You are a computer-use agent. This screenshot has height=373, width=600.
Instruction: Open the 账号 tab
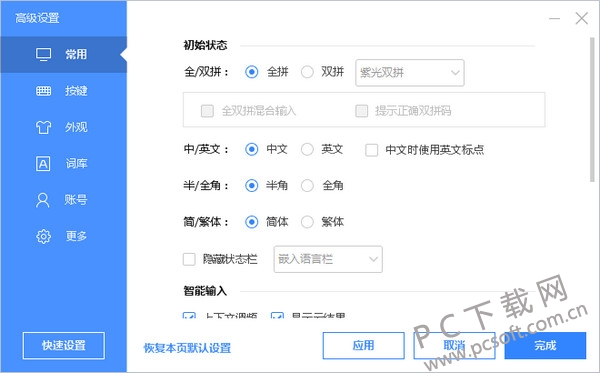coord(64,200)
